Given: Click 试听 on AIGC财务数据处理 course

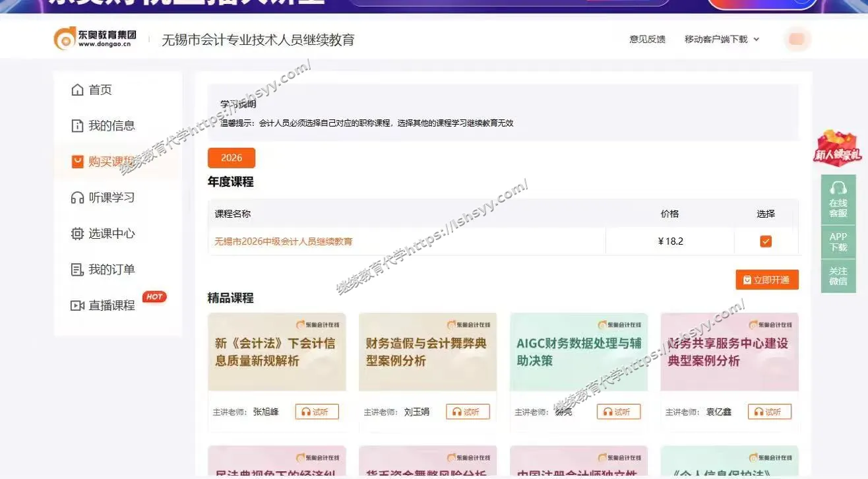Looking at the screenshot, I should (619, 412).
